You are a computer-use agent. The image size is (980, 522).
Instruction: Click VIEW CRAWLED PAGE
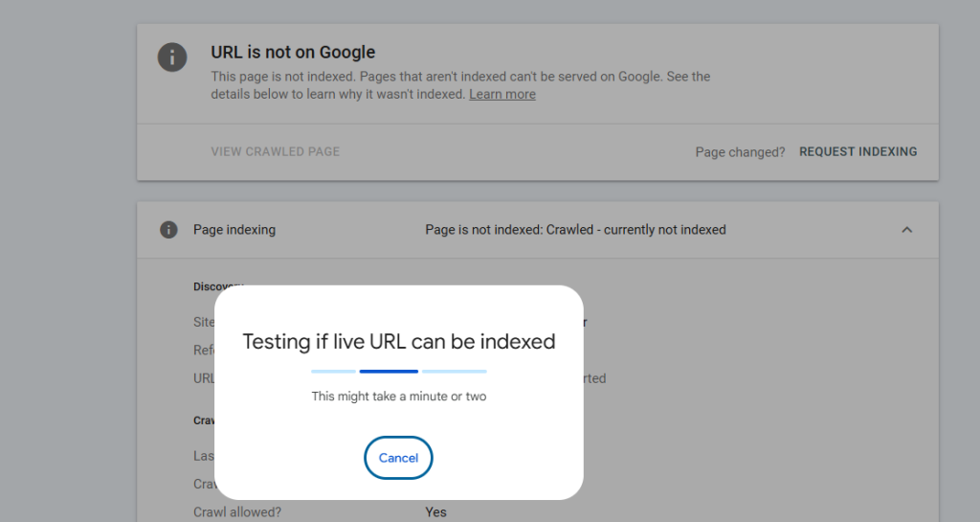pos(275,152)
